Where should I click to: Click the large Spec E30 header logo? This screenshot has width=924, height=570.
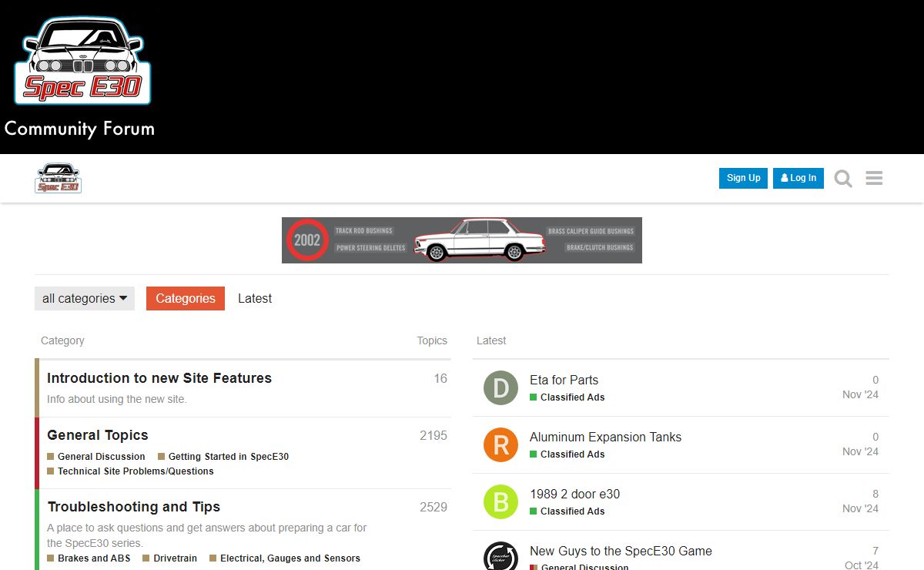82,61
